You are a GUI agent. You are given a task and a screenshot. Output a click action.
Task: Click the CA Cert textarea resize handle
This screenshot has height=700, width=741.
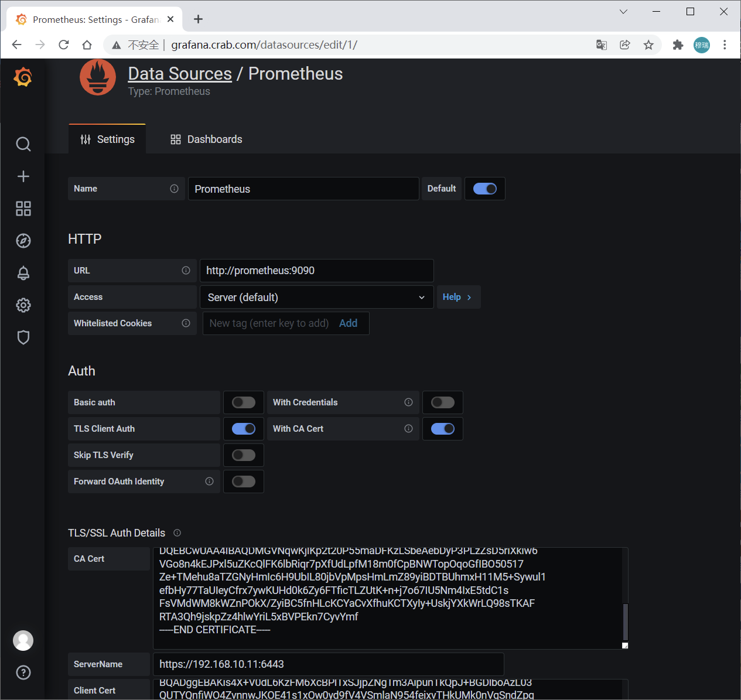tap(625, 646)
